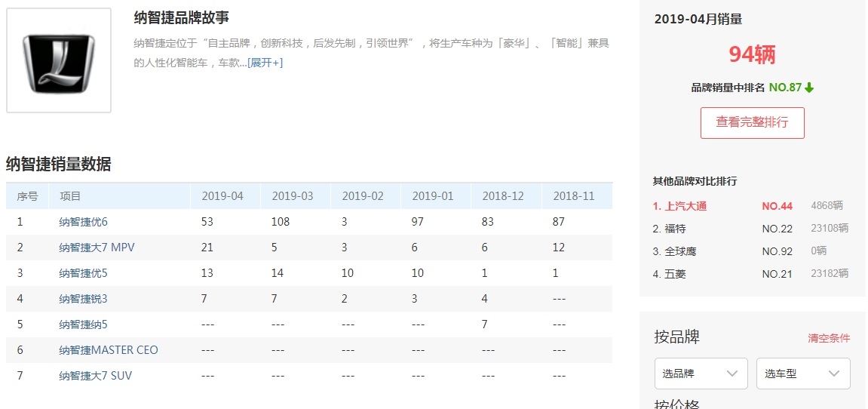Click the value 53 in 纳智捷优6 row
Image resolution: width=868 pixels, height=409 pixels.
click(207, 222)
